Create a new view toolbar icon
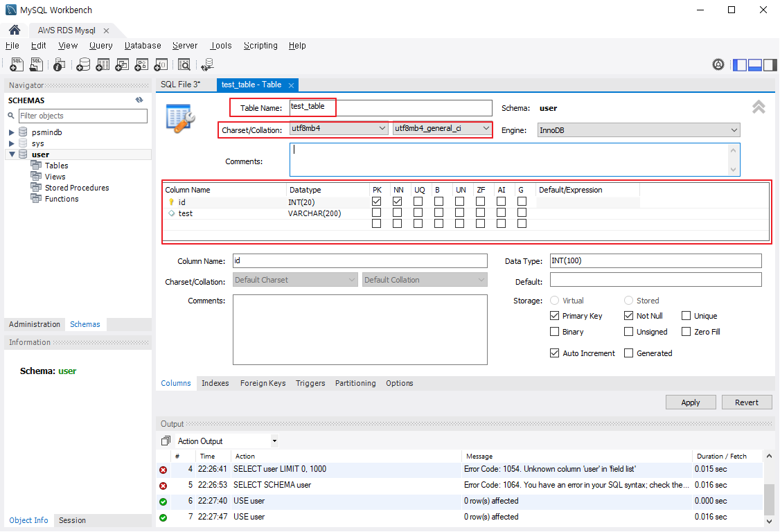The image size is (780, 532). point(122,64)
